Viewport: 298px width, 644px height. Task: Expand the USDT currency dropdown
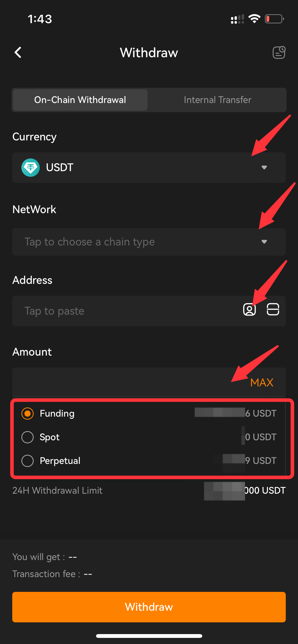click(x=265, y=167)
